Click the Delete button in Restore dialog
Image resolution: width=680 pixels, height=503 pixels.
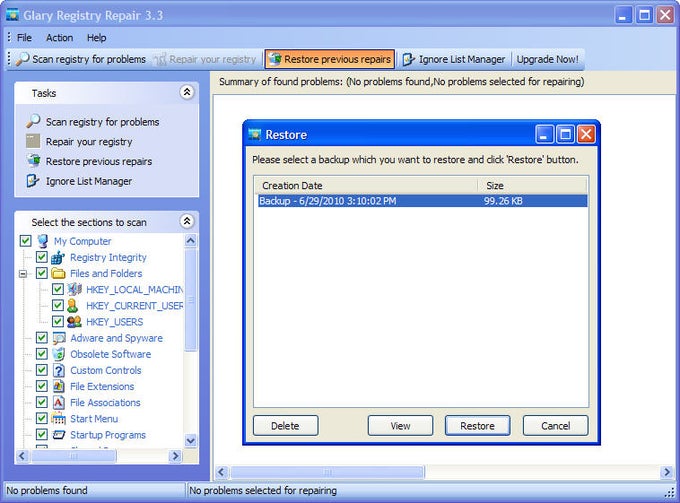pyautogui.click(x=285, y=426)
